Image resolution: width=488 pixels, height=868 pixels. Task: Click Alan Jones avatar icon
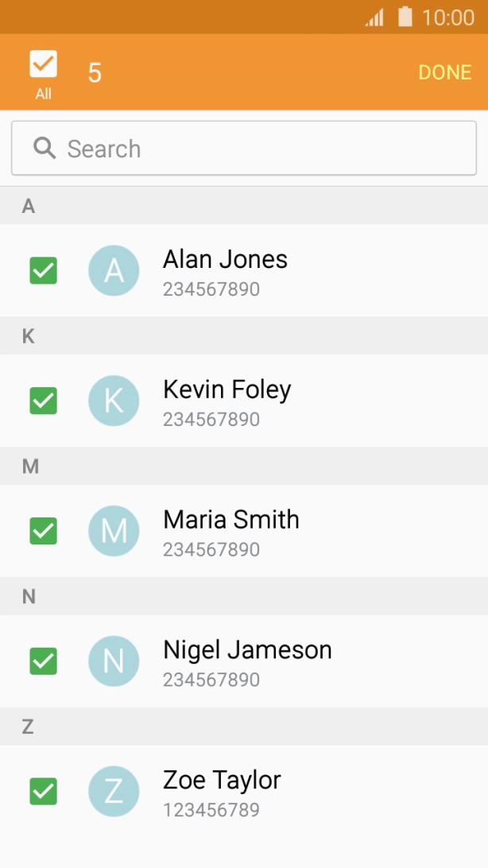pyautogui.click(x=114, y=270)
